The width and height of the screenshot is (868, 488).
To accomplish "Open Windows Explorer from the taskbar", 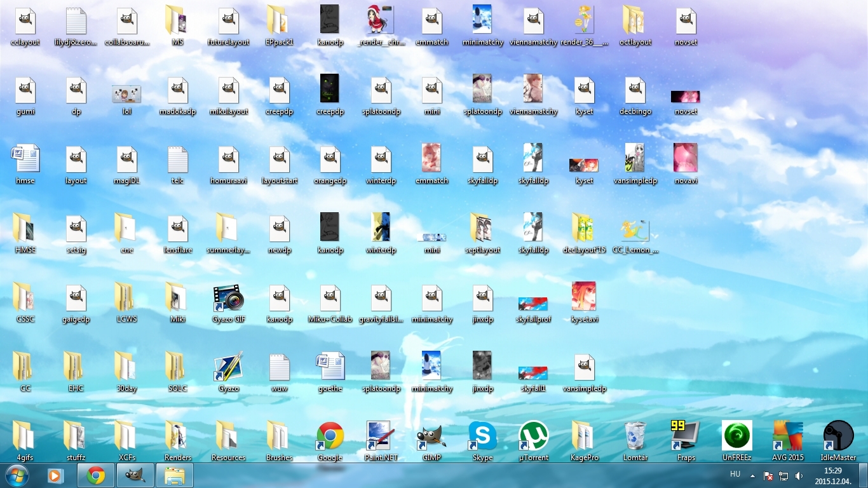I will point(174,475).
